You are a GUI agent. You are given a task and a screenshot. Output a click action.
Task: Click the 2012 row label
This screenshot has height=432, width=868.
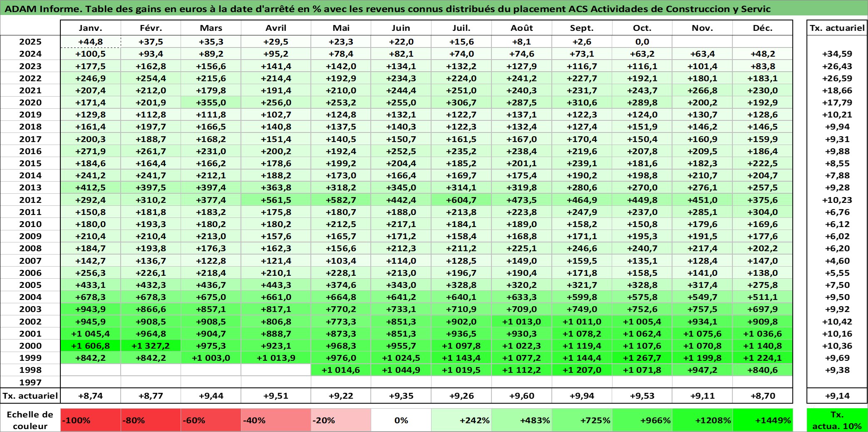[x=30, y=200]
